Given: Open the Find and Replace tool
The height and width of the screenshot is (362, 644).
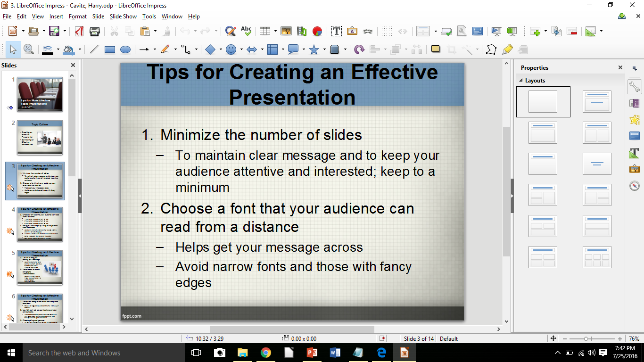Looking at the screenshot, I should 230,31.
